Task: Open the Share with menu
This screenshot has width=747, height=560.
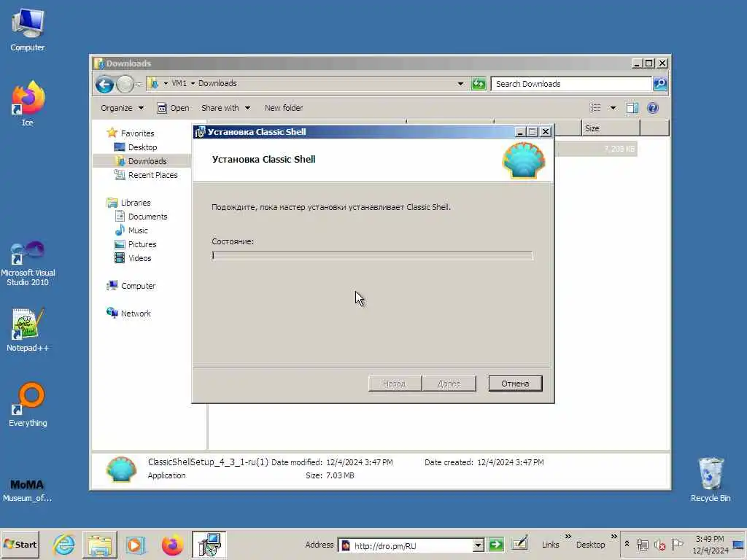Action: (x=226, y=108)
